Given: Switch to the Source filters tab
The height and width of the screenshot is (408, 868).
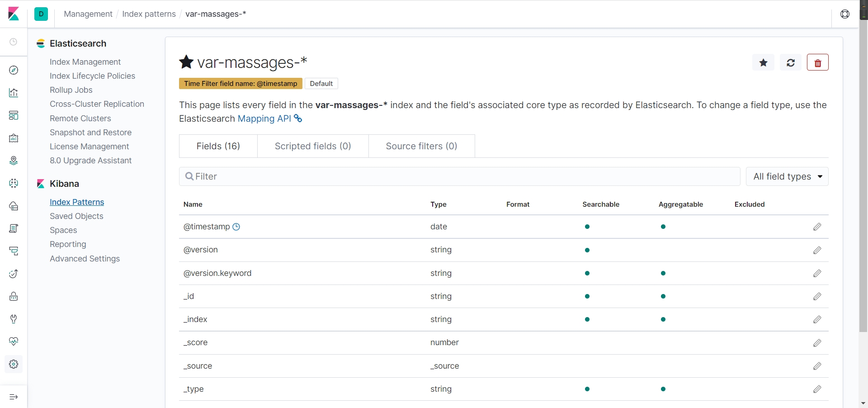Looking at the screenshot, I should tap(421, 146).
